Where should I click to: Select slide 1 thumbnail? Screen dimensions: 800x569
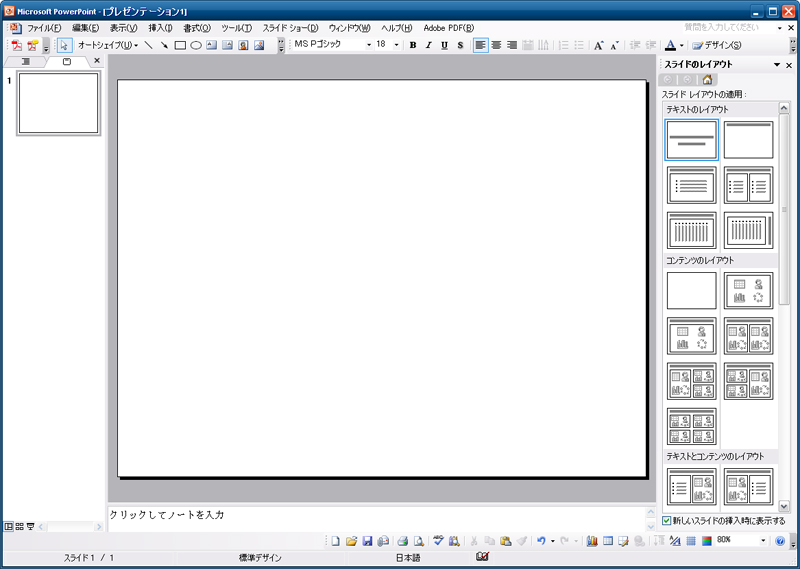[58, 103]
